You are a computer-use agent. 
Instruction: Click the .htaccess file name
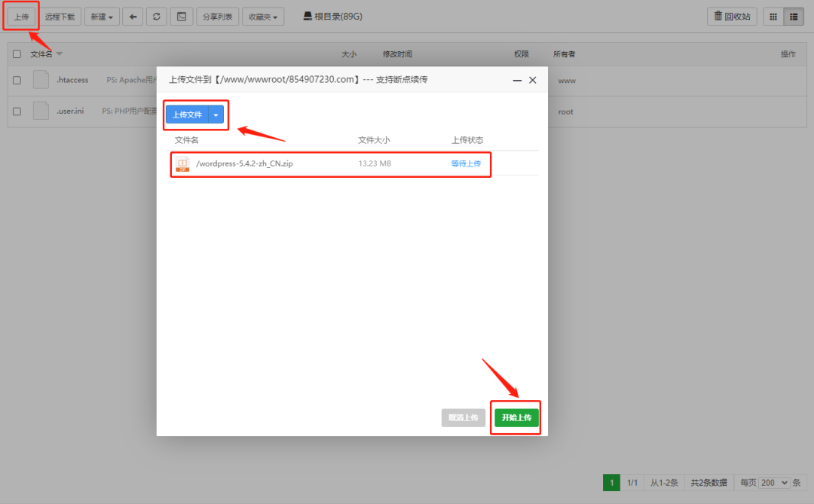tap(72, 80)
